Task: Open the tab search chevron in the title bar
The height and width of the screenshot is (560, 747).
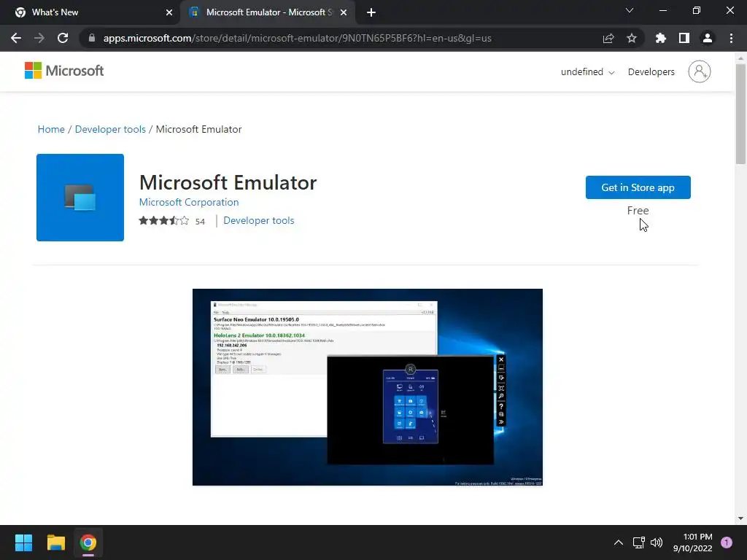Action: click(630, 10)
